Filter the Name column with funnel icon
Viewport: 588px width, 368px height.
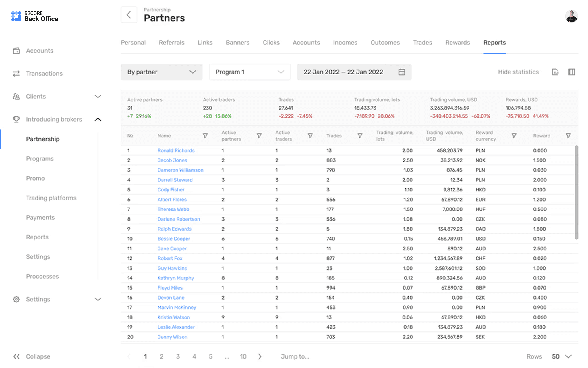point(205,136)
